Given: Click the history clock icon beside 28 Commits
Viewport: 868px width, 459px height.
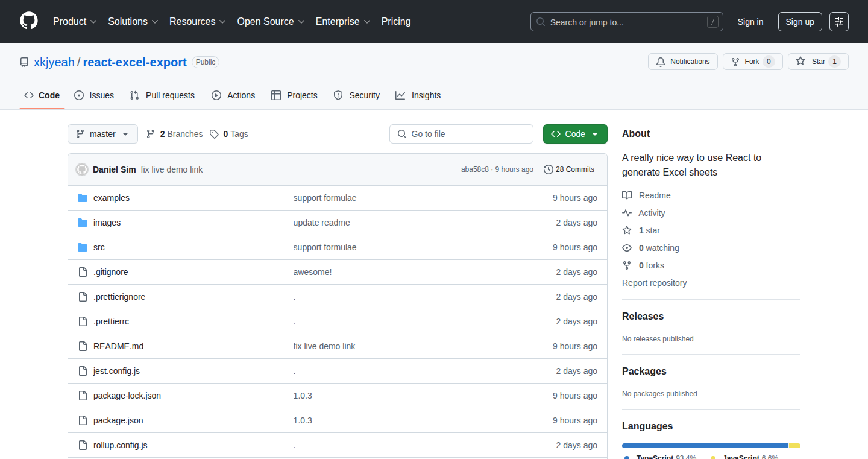Looking at the screenshot, I should click(x=548, y=169).
